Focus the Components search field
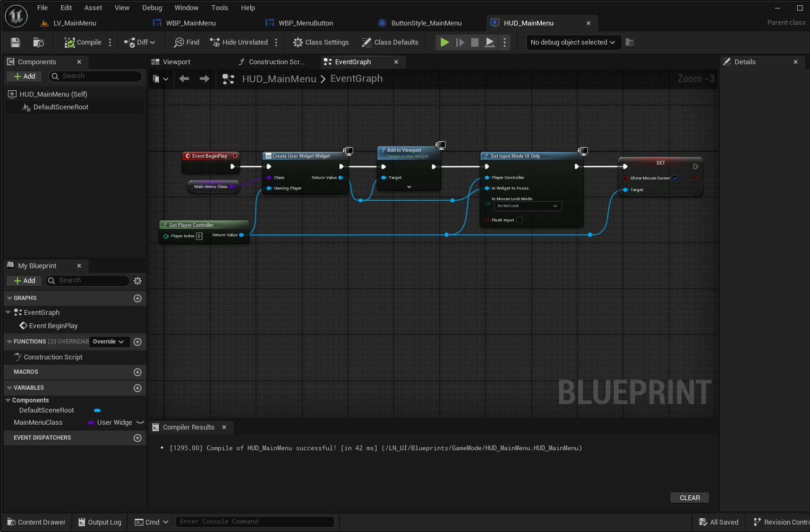Screen dimensions: 810x532 pos(96,76)
